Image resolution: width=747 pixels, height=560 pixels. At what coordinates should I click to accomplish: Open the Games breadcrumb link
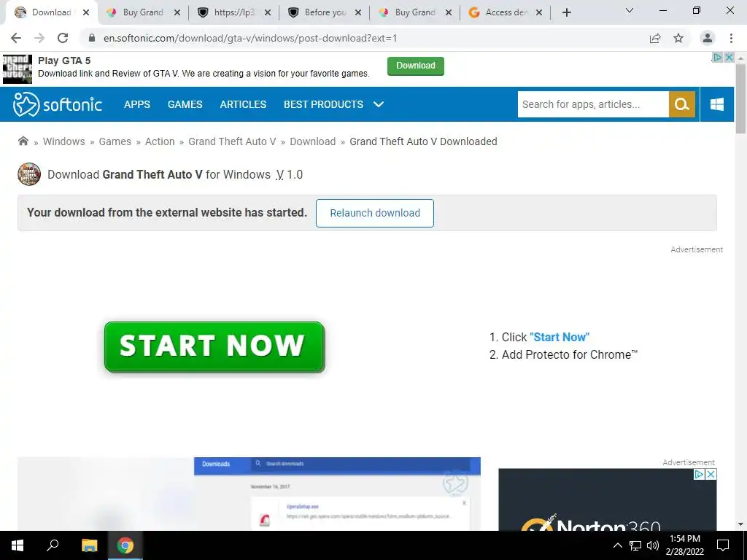click(x=115, y=141)
